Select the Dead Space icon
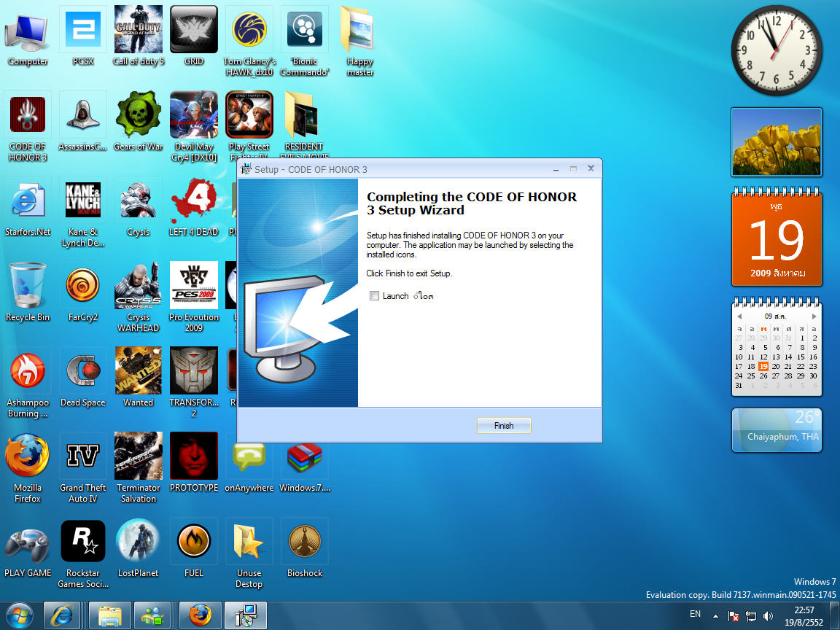This screenshot has height=630, width=840. (x=83, y=378)
